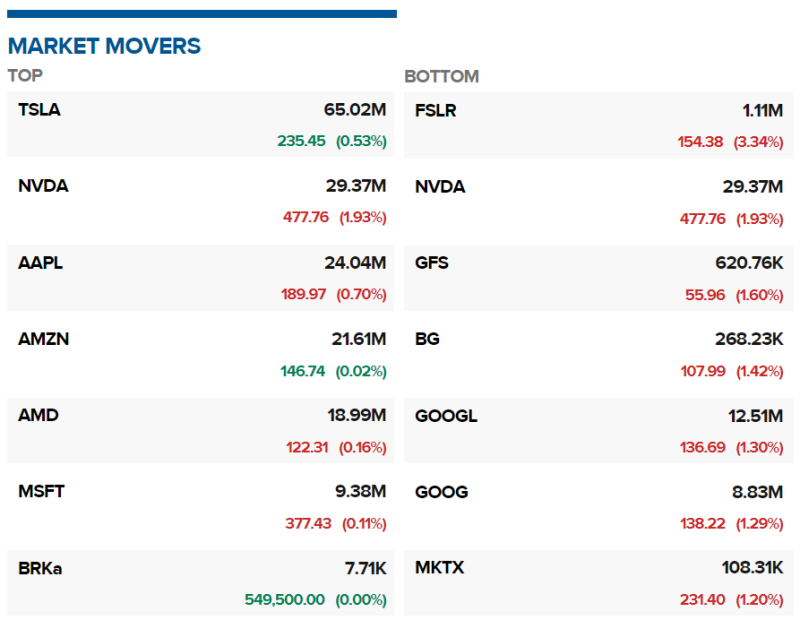
Task: Select the BRKa ticker symbol
Action: (40, 568)
